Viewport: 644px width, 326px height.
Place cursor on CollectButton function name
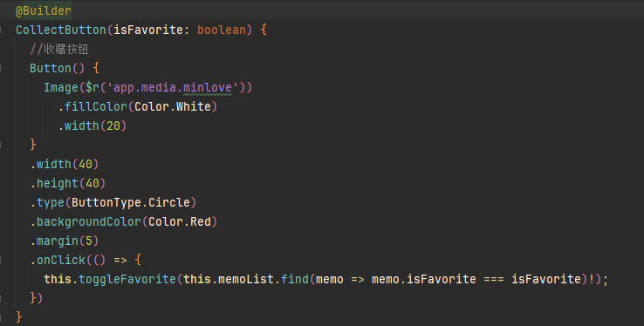(61, 30)
